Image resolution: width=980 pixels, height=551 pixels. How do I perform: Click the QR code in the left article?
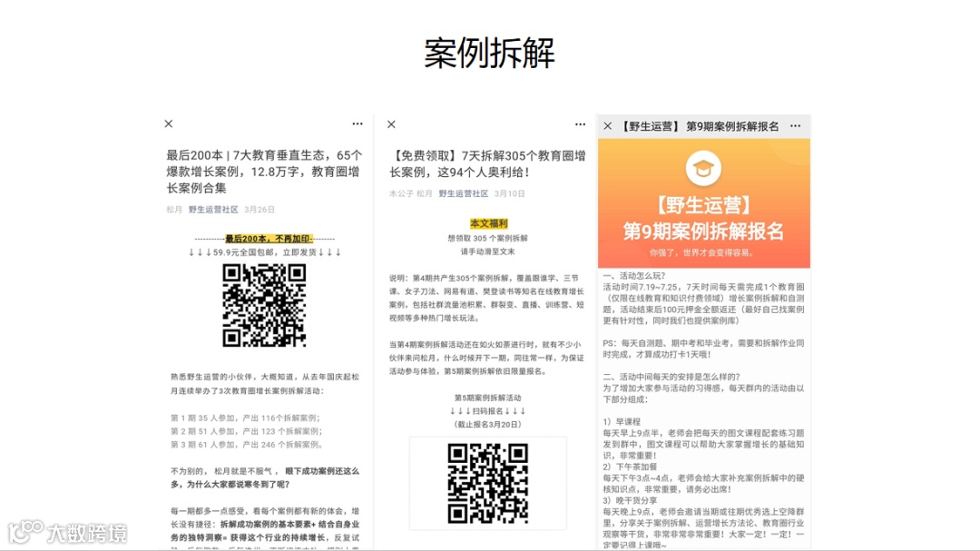pos(264,305)
